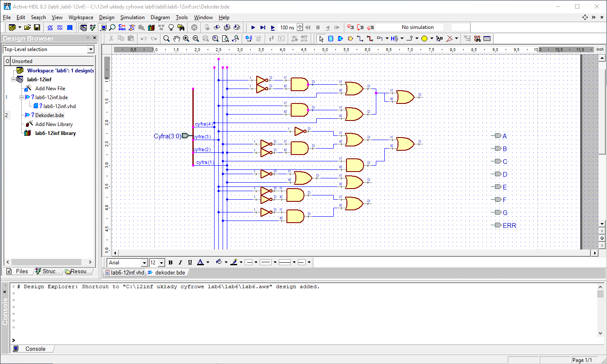Toggle the Console window monitor button

(x=103, y=27)
